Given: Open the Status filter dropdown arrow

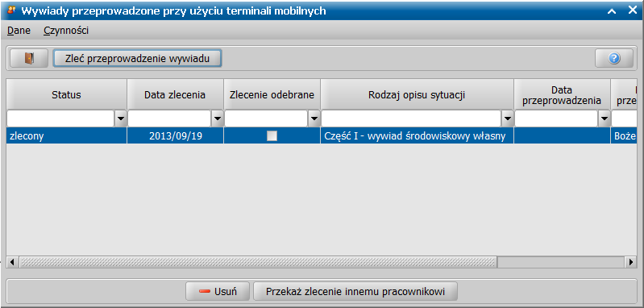Looking at the screenshot, I should coord(120,119).
